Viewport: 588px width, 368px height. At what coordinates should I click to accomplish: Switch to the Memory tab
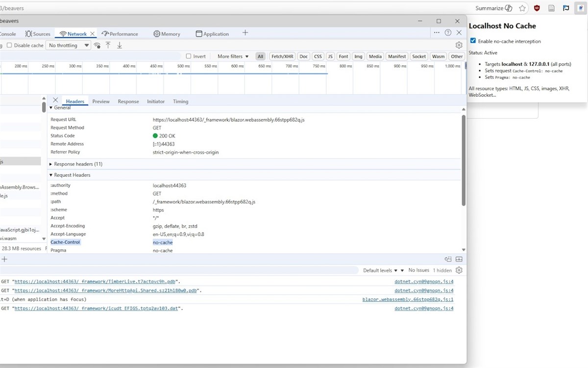pos(167,34)
